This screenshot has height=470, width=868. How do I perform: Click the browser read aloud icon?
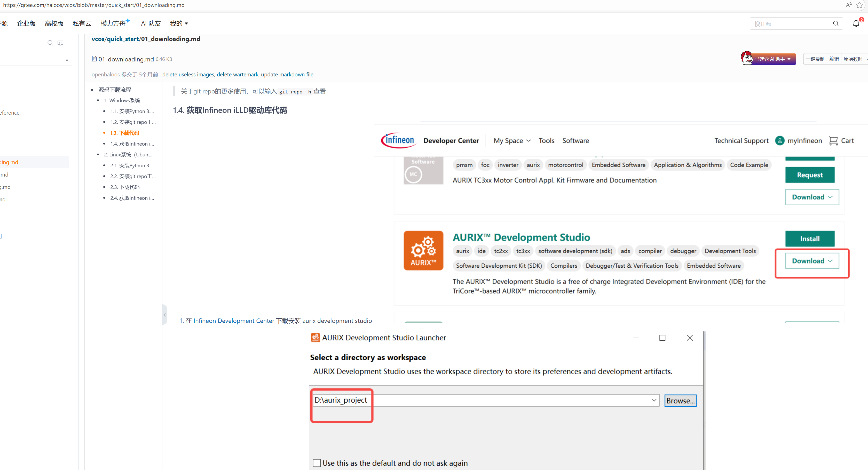click(x=848, y=5)
